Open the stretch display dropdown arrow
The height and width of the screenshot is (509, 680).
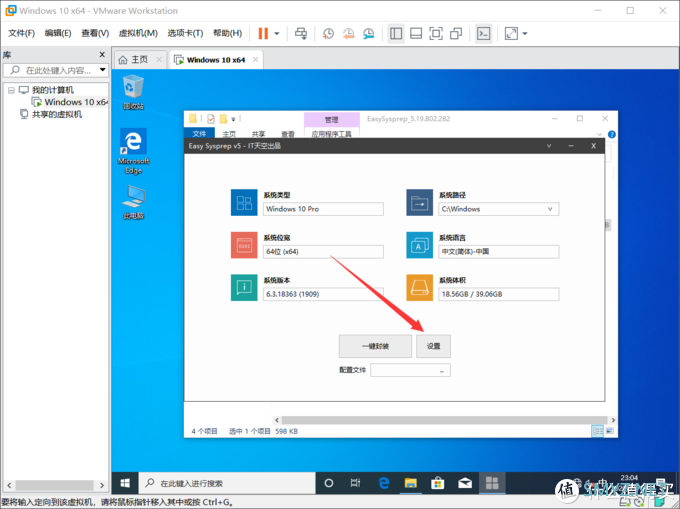(525, 33)
